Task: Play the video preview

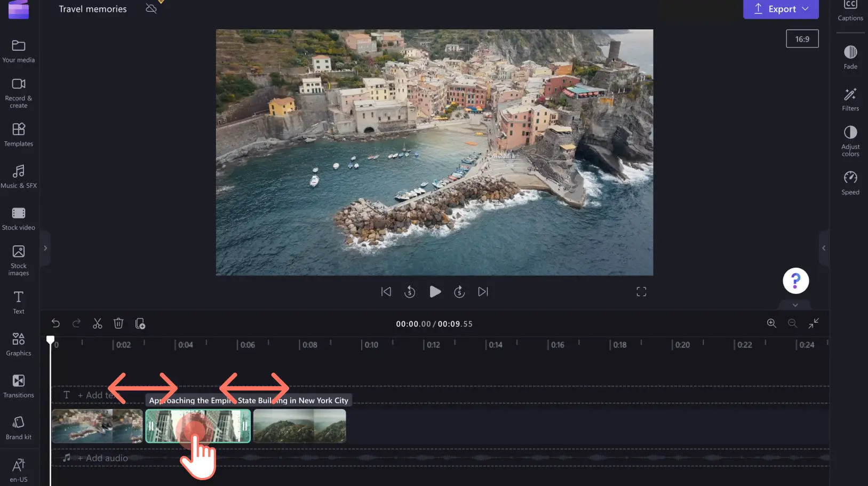Action: pos(435,292)
